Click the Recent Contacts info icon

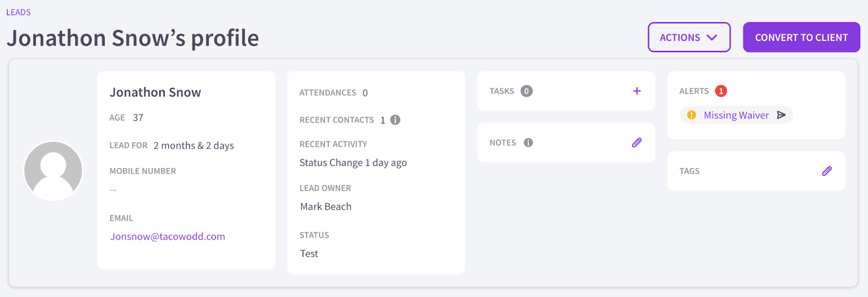coord(395,120)
